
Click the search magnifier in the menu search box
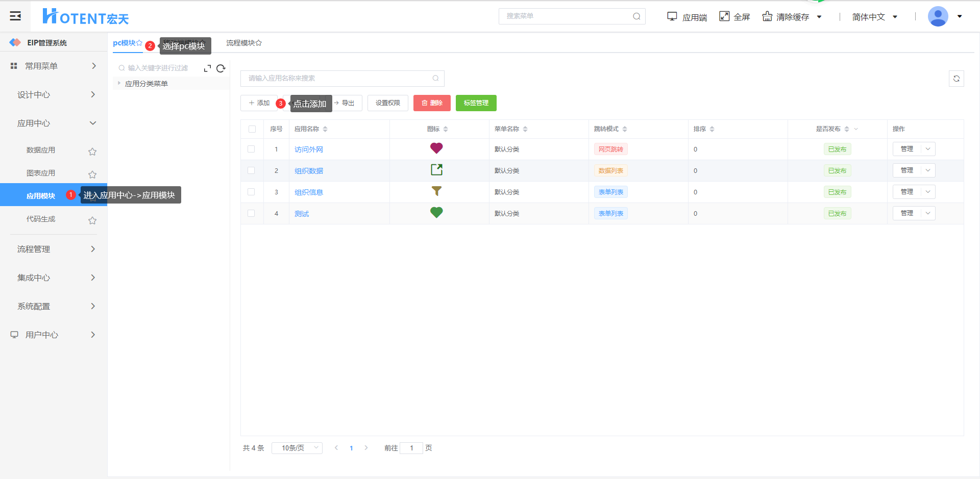[x=636, y=16]
